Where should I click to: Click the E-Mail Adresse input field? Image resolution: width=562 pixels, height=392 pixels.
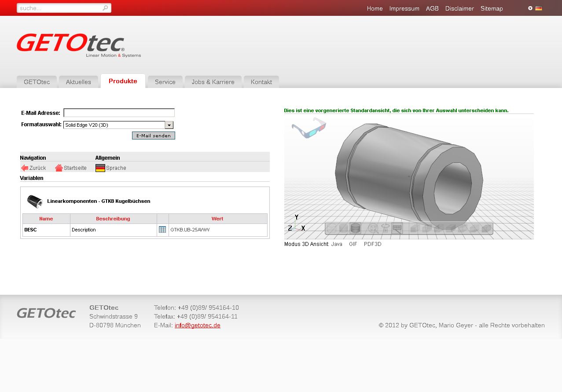pos(119,113)
